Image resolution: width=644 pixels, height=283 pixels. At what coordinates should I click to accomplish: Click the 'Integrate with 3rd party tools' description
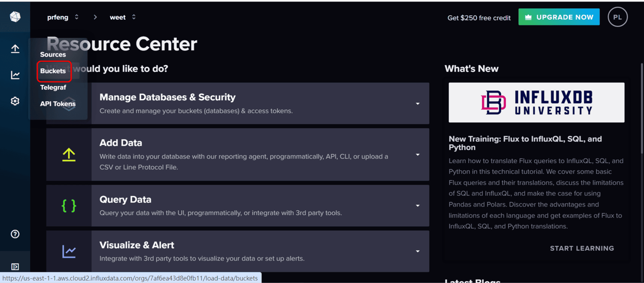(202, 259)
